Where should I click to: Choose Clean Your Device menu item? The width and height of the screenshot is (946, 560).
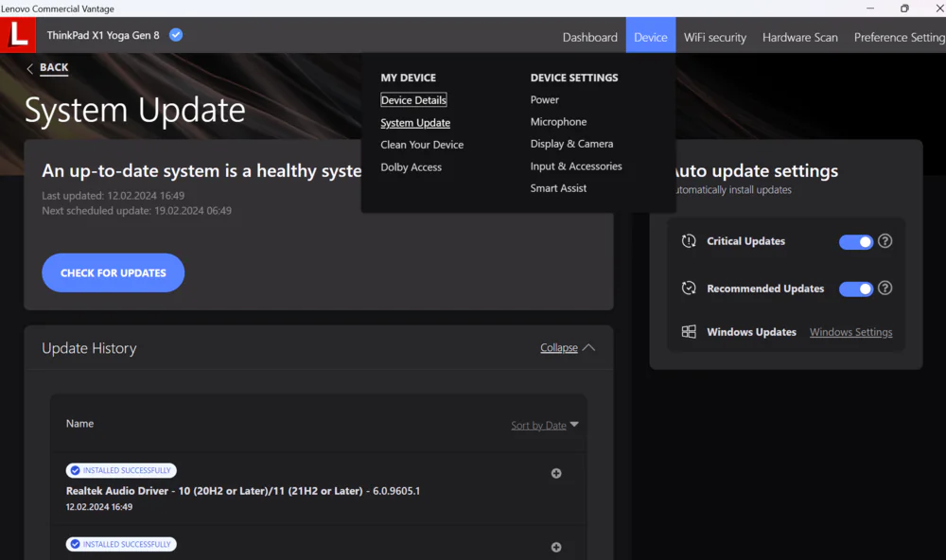(x=422, y=145)
